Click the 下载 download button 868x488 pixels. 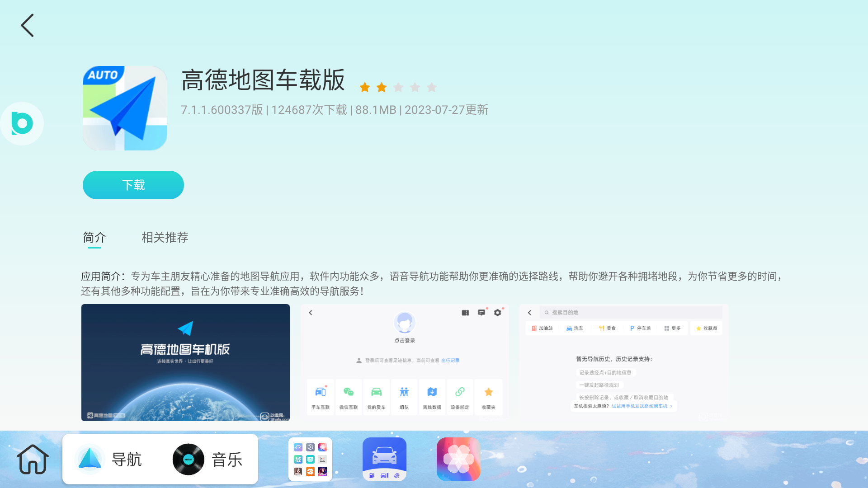133,185
